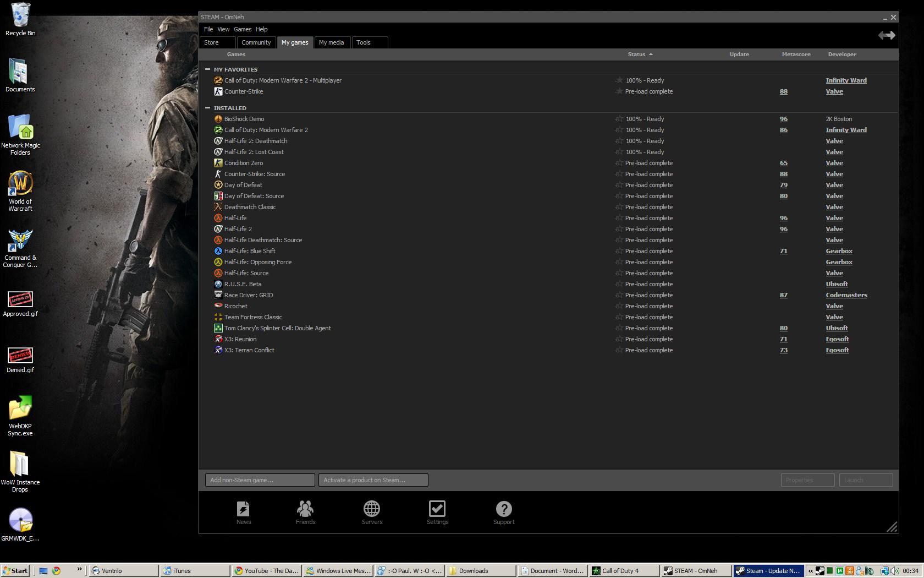
Task: Click the Splinter Cell: Double Agent icon
Action: click(x=218, y=328)
